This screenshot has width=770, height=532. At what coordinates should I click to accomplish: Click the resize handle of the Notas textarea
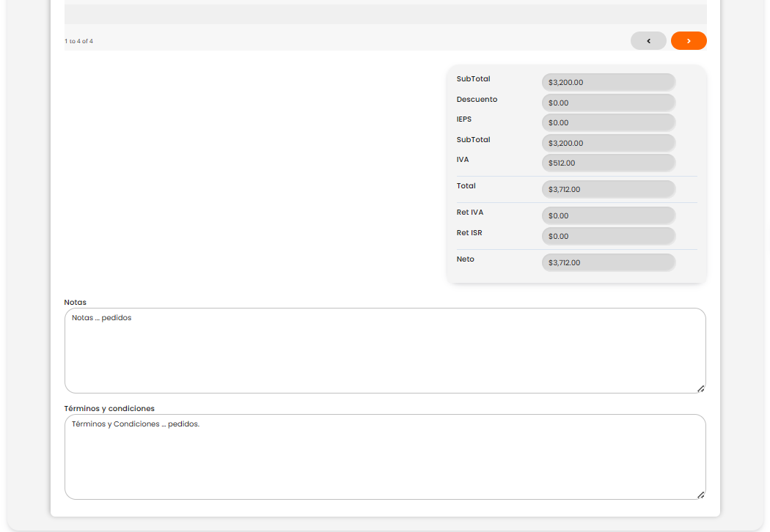pyautogui.click(x=701, y=388)
